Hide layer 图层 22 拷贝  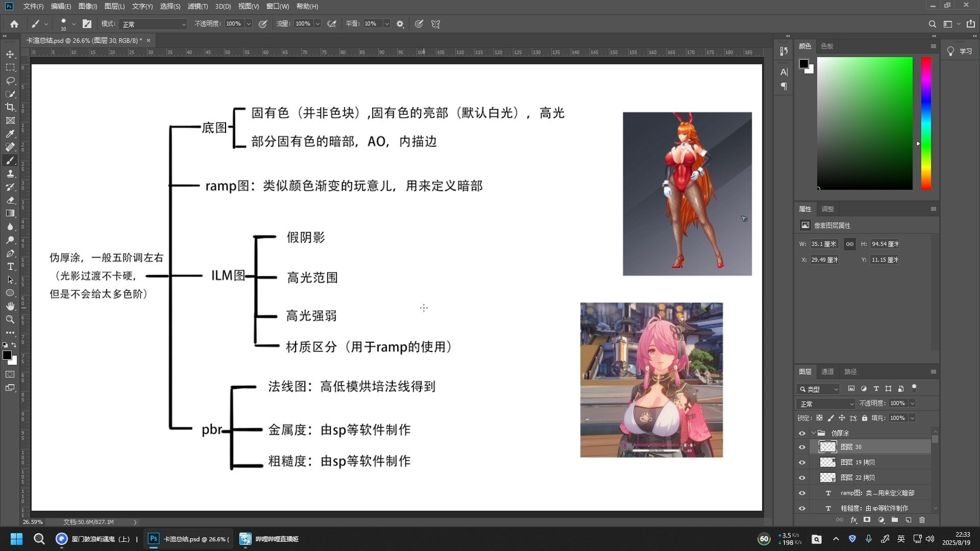click(802, 478)
